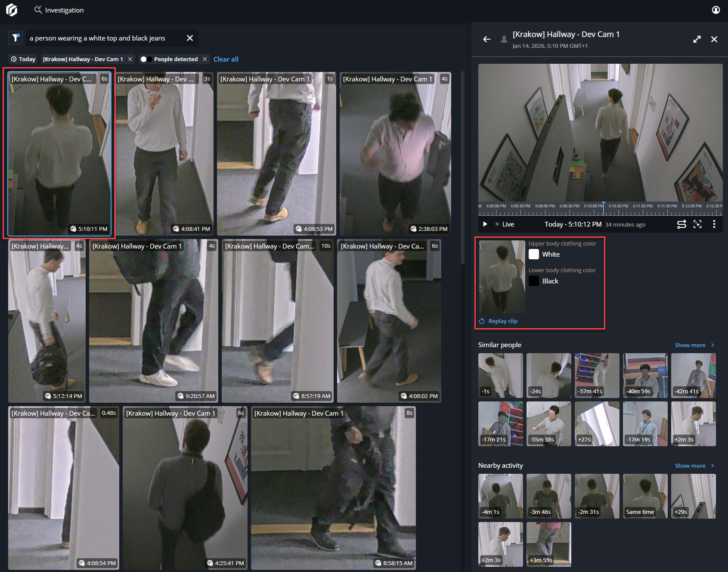Click the White upper body clothing color swatch

(x=533, y=254)
